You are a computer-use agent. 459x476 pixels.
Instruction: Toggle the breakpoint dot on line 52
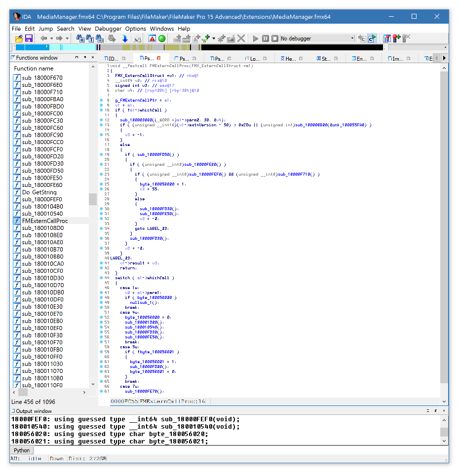pos(101,317)
